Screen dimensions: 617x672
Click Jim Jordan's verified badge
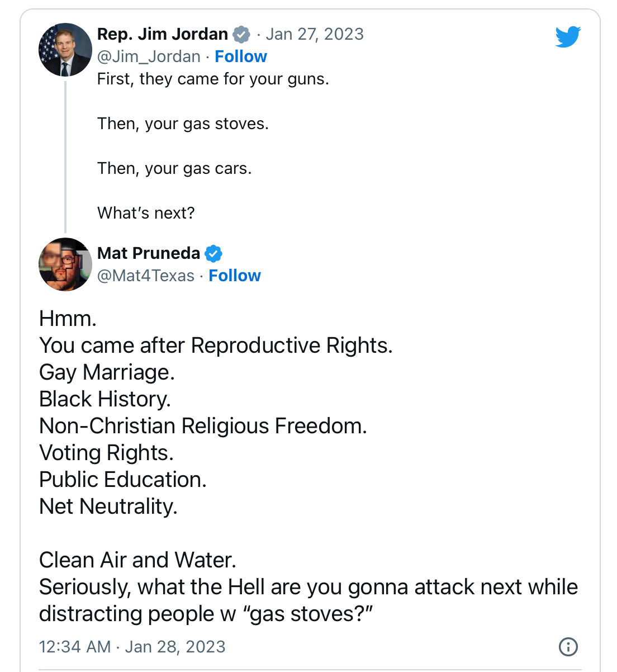point(241,34)
